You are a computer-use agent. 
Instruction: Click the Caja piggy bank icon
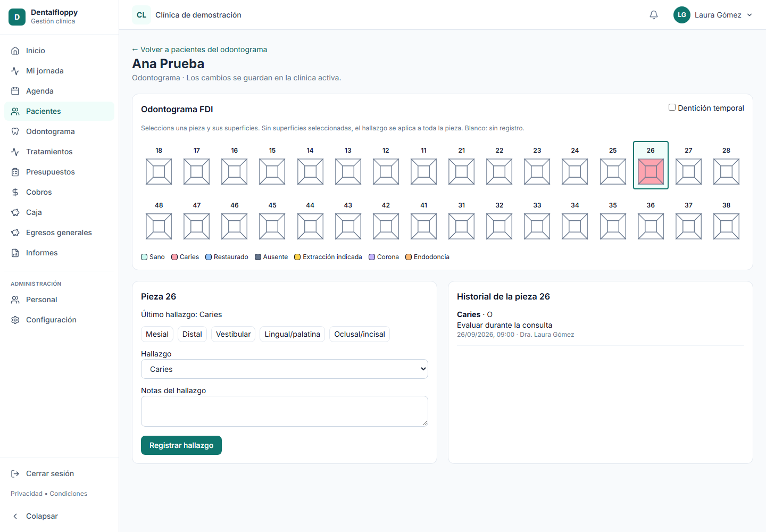[x=15, y=212]
